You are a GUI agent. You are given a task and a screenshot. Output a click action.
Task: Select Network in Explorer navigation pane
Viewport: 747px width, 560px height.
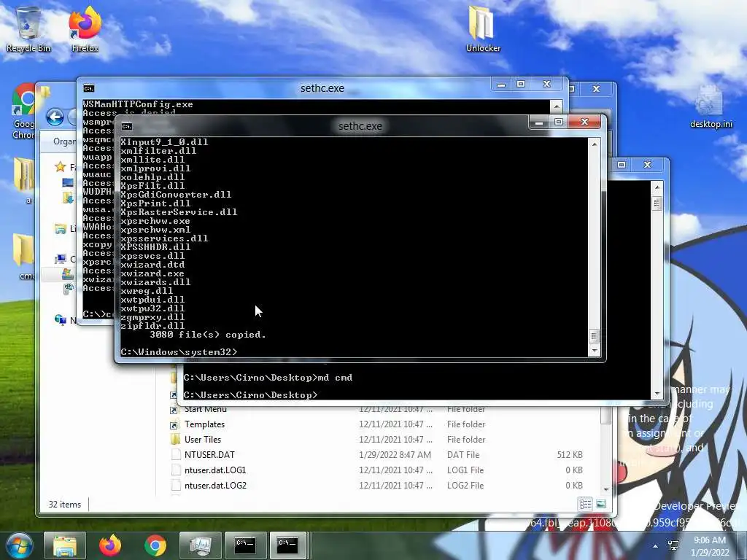coord(61,320)
